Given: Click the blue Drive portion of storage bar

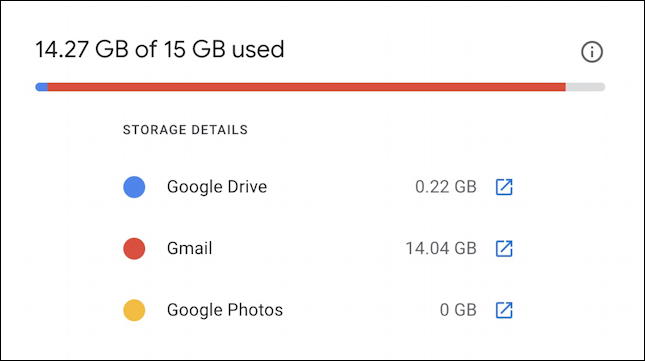Looking at the screenshot, I should pos(42,87).
